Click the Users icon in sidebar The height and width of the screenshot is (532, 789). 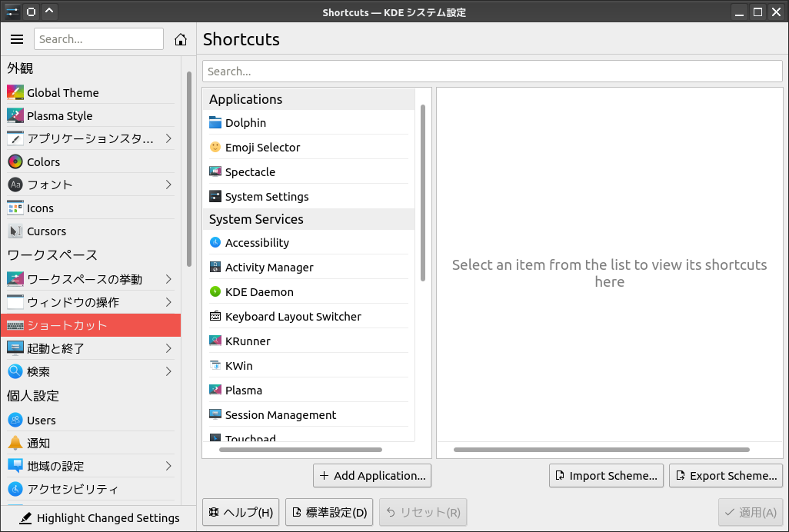(15, 420)
